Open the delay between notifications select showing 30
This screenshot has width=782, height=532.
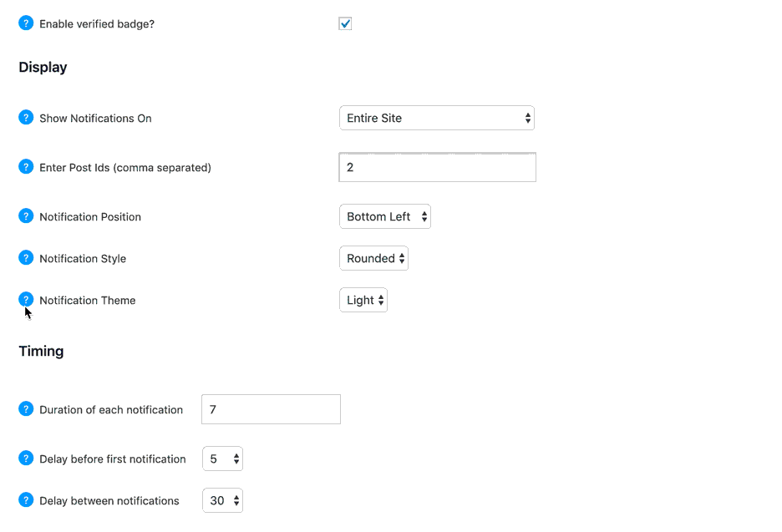pyautogui.click(x=222, y=500)
